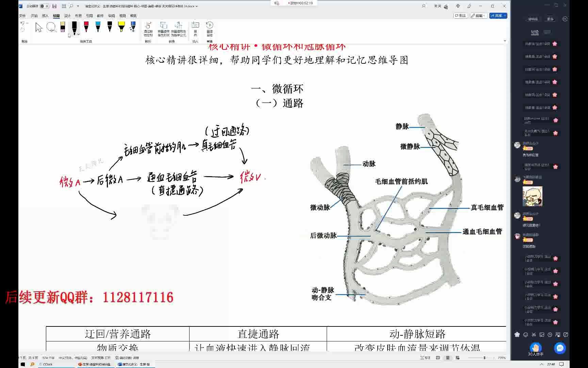Select the arrow cursor selection tool

(x=38, y=27)
